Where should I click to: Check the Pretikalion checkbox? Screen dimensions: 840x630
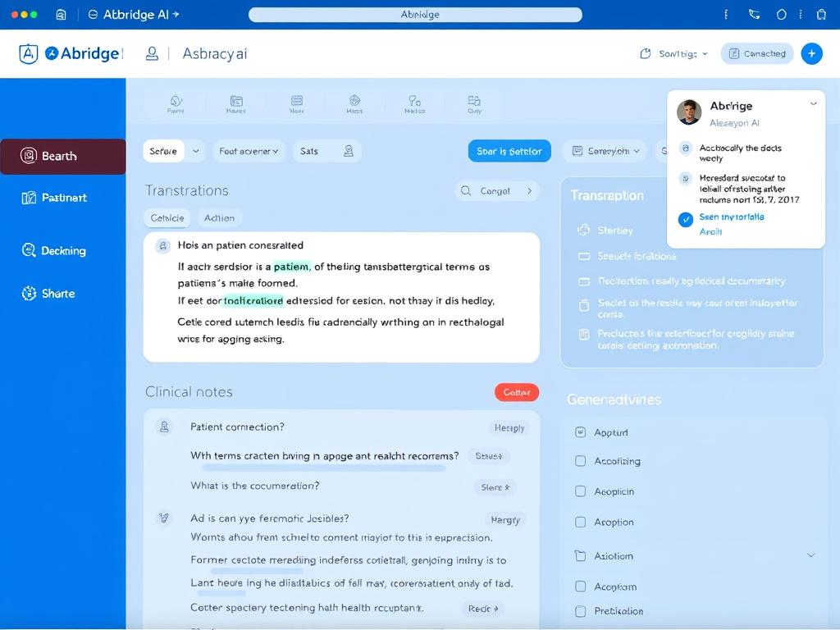click(580, 610)
